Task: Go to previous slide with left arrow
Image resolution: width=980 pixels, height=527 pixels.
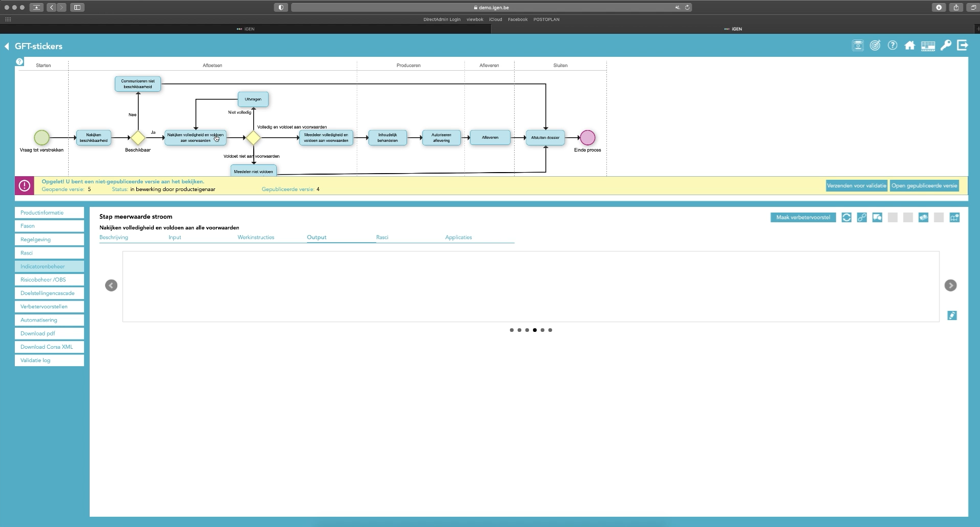Action: pyautogui.click(x=111, y=285)
